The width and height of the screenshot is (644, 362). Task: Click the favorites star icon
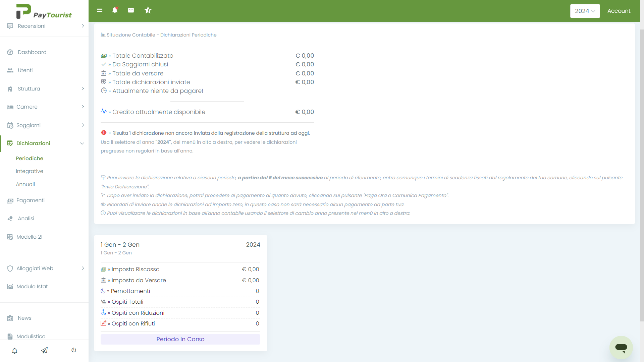point(148,10)
